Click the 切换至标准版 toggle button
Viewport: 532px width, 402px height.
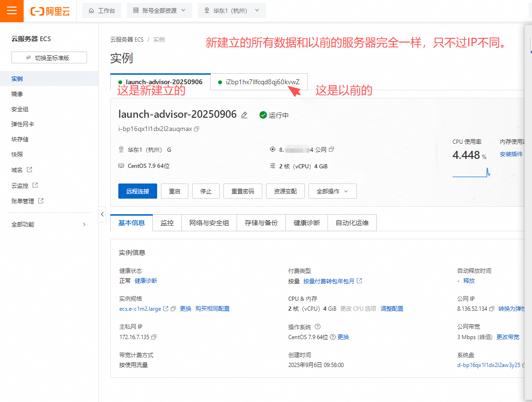[x=49, y=58]
